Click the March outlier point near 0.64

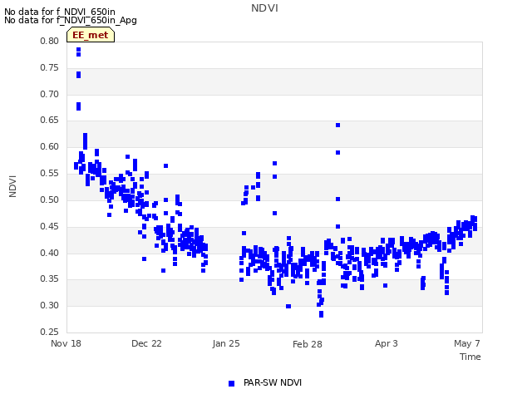pyautogui.click(x=338, y=126)
